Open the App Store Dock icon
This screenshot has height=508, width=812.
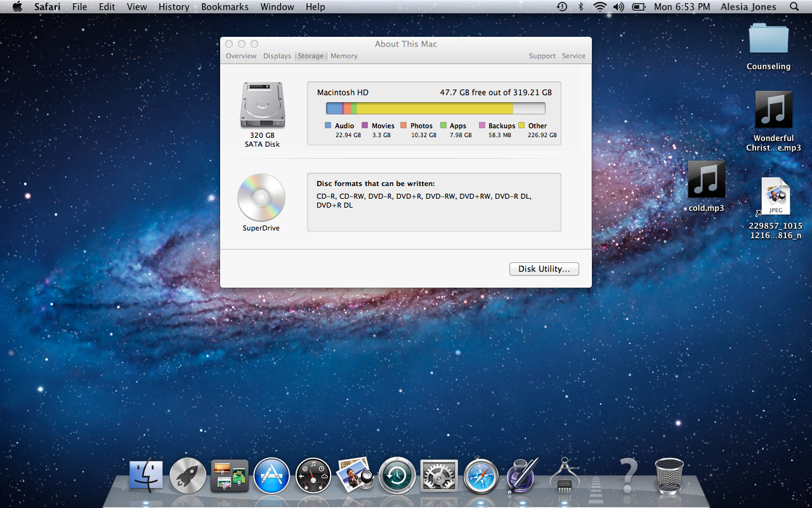click(x=272, y=476)
